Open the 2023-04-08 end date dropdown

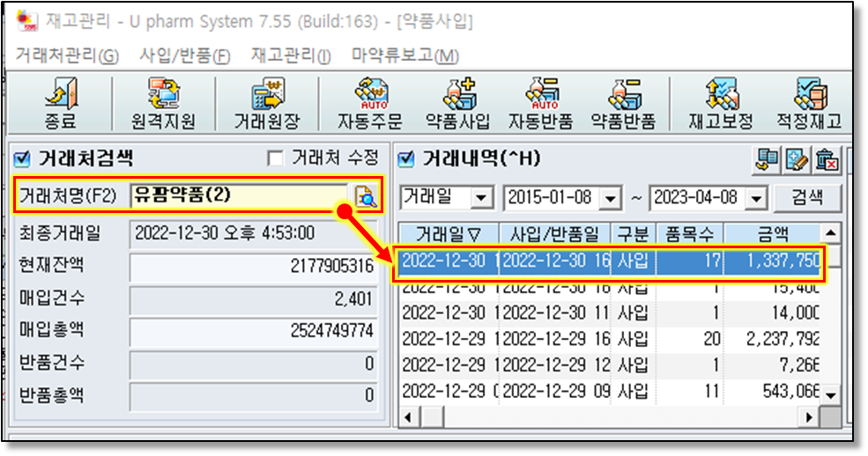pyautogui.click(x=755, y=199)
